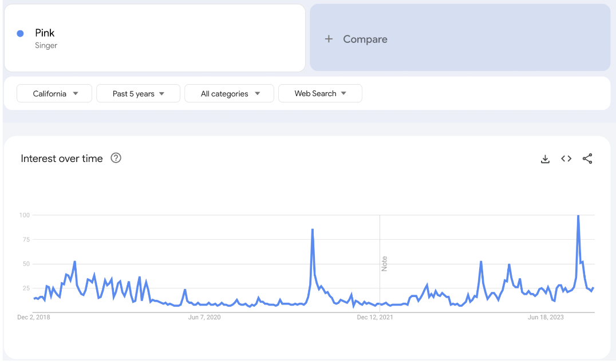The image size is (616, 364).
Task: Change the Web Search type dropdown
Action: pos(320,94)
